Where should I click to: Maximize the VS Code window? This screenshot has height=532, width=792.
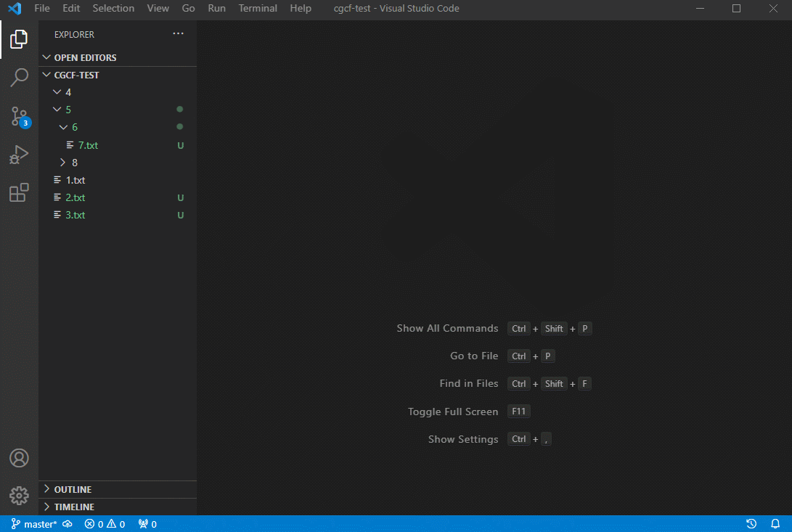(736, 8)
